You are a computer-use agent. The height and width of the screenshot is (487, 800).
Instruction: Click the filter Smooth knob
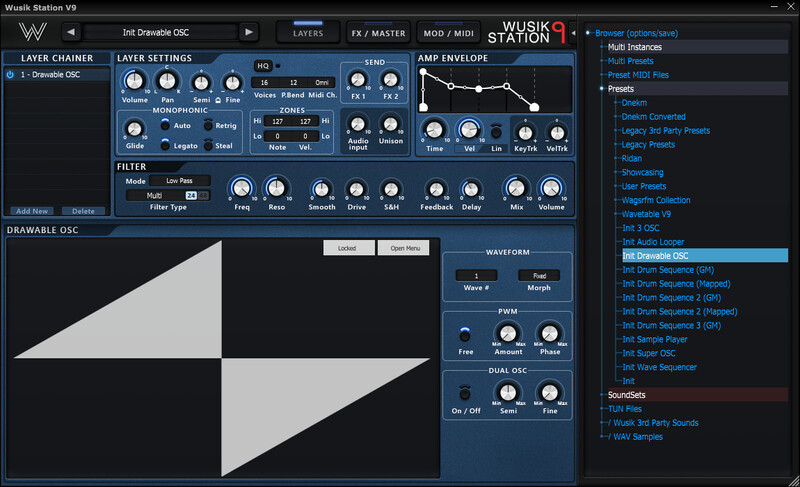point(321,190)
